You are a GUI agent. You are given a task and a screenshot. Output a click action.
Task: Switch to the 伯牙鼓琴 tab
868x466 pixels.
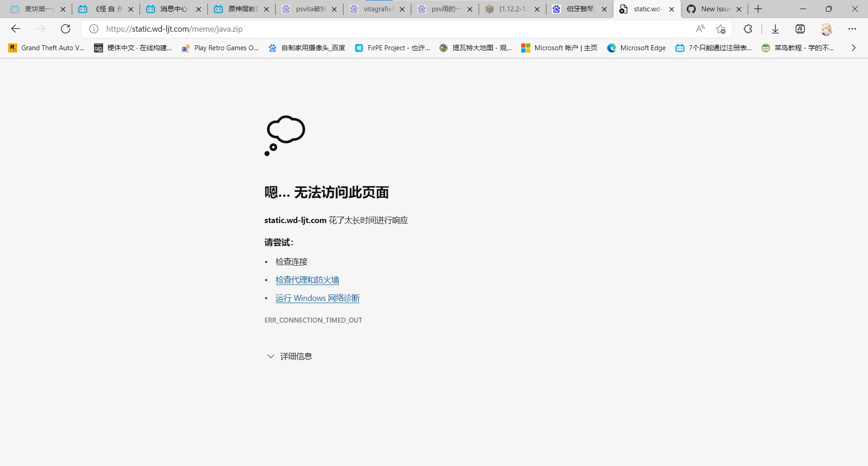[579, 9]
